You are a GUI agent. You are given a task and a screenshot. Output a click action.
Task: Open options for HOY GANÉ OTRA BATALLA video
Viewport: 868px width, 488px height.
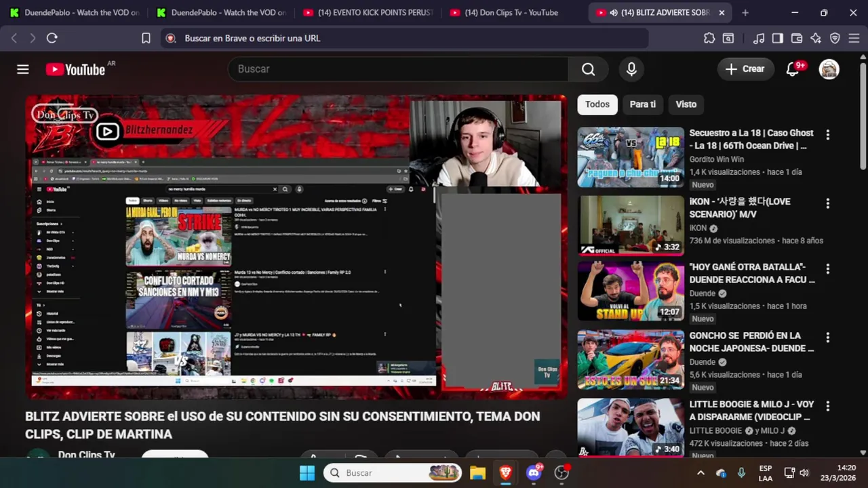(827, 268)
